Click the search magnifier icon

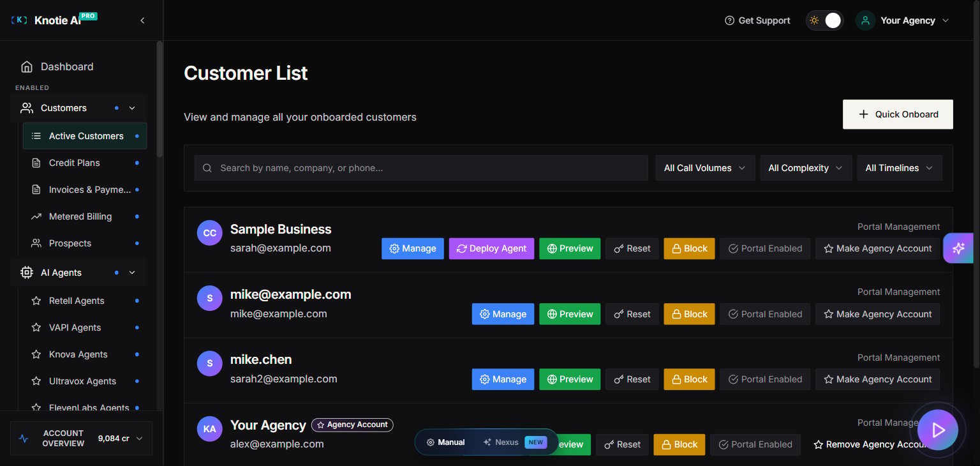coord(207,168)
